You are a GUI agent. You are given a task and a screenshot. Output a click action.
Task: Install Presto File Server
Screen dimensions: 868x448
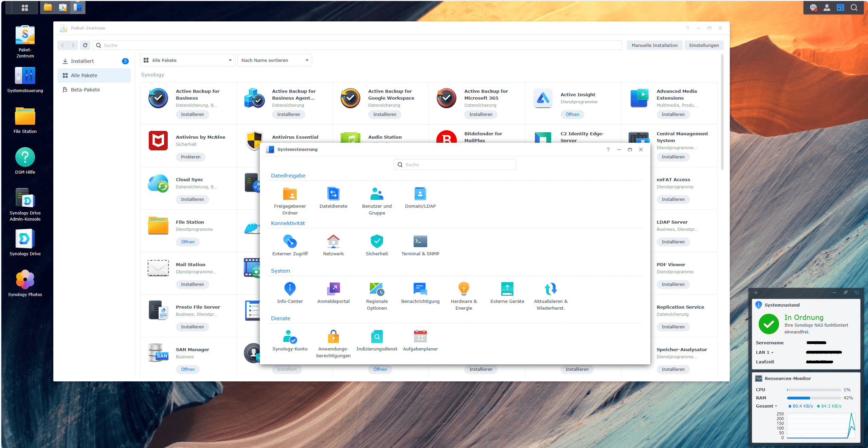[192, 327]
